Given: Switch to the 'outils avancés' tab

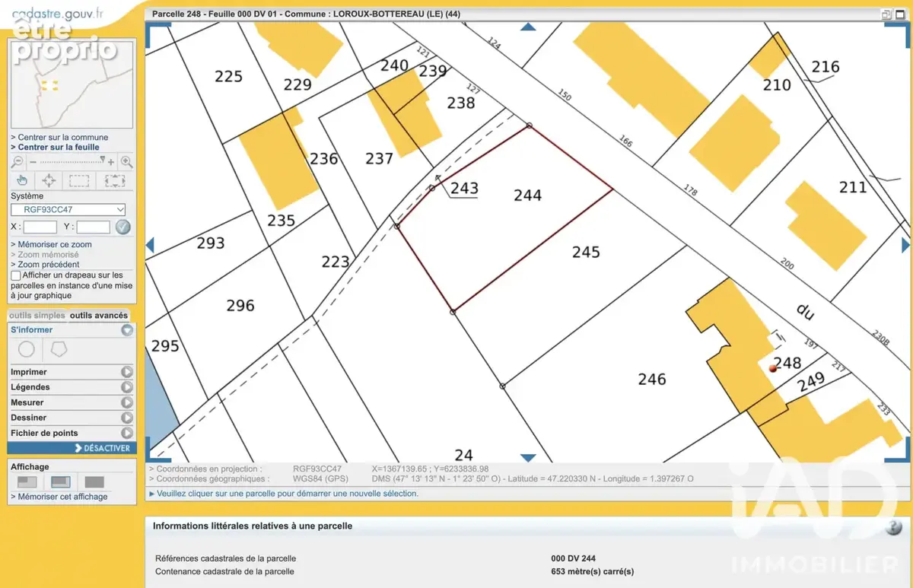Looking at the screenshot, I should [99, 315].
